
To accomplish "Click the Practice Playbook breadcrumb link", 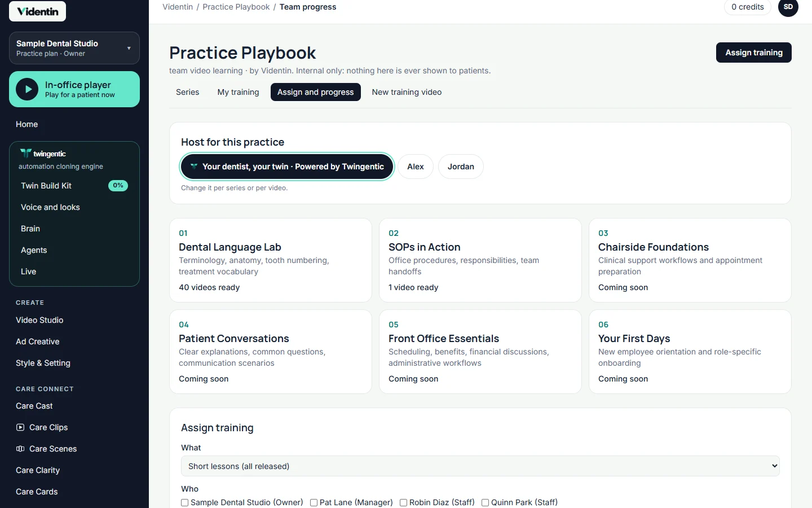I will coord(236,7).
